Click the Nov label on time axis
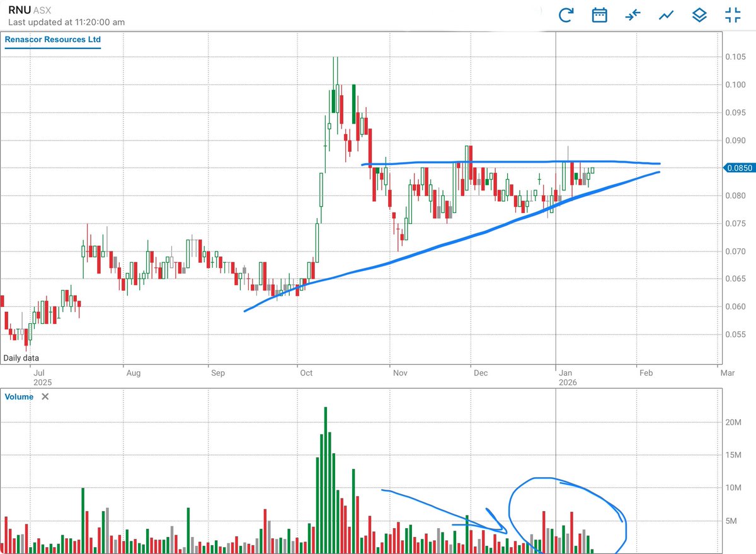 coord(399,373)
